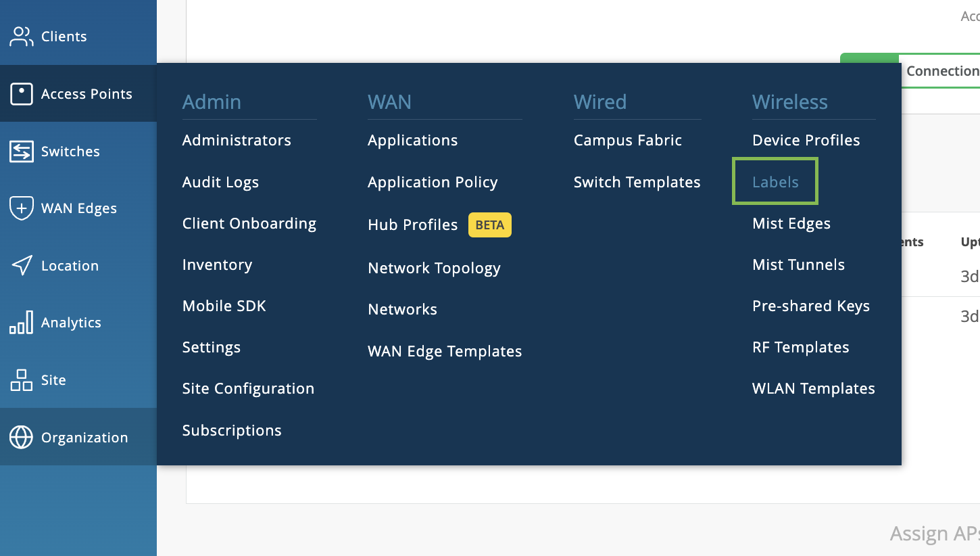Open Hub Profiles beta item
This screenshot has height=556, width=980.
tap(412, 225)
